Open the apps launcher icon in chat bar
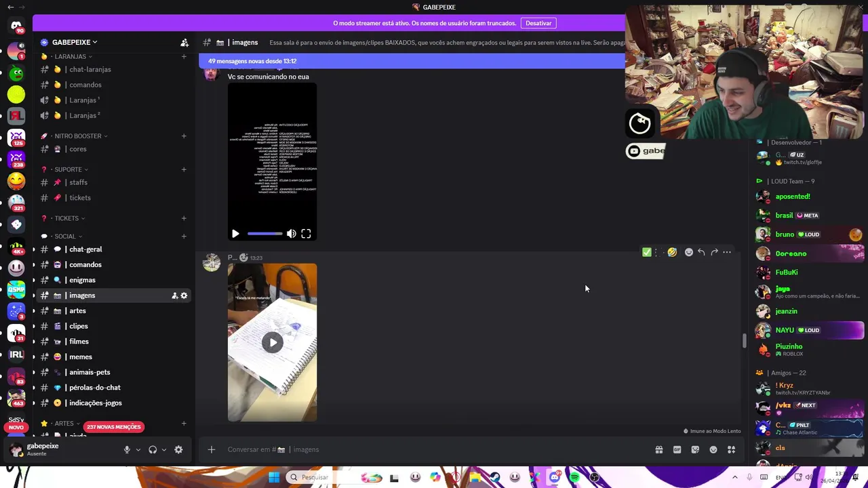The image size is (868, 488). click(732, 449)
